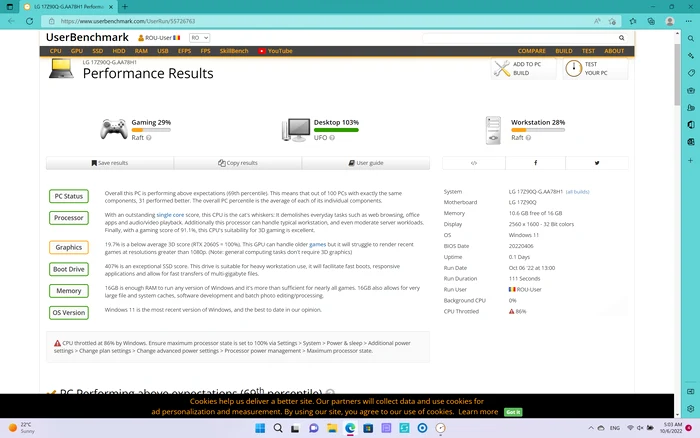Image resolution: width=700 pixels, height=438 pixels.
Task: Open the ABOUT nav item
Action: tap(614, 51)
